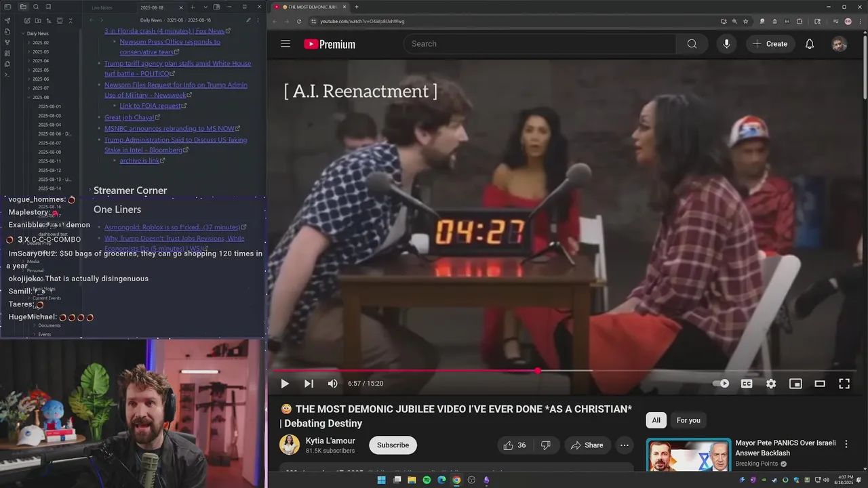Open Obsidian search tab
This screenshot has width=868, height=488.
point(36,7)
